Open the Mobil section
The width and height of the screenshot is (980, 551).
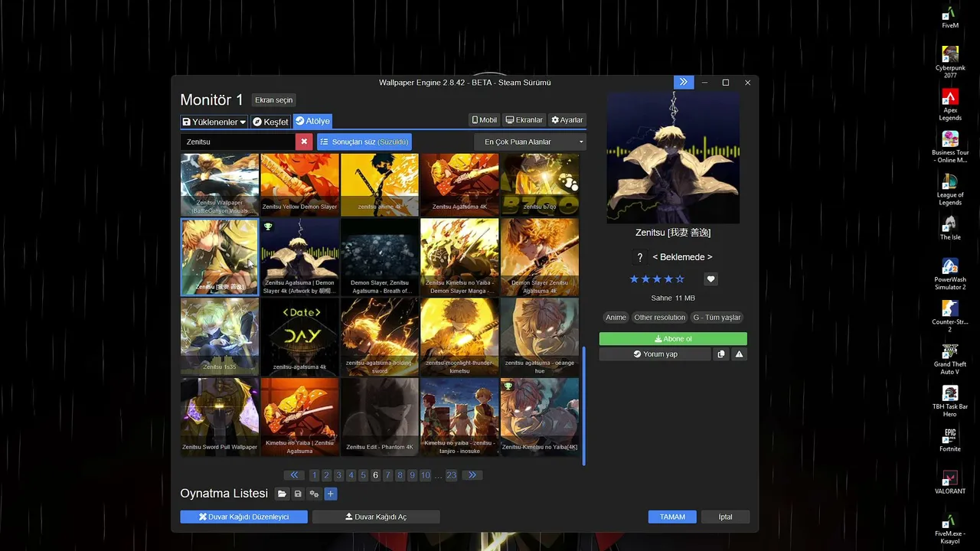click(485, 120)
